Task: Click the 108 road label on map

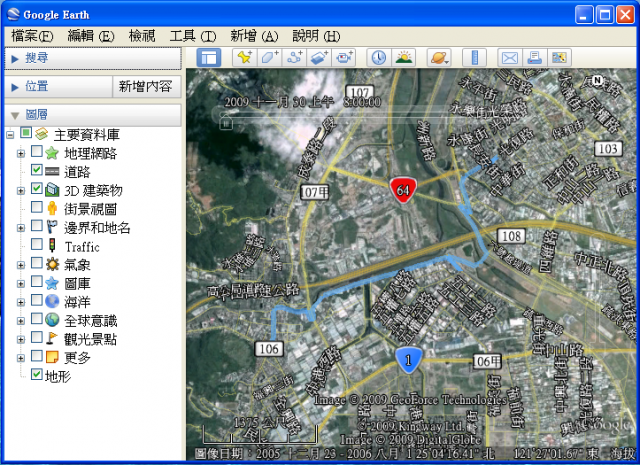Action: point(511,236)
